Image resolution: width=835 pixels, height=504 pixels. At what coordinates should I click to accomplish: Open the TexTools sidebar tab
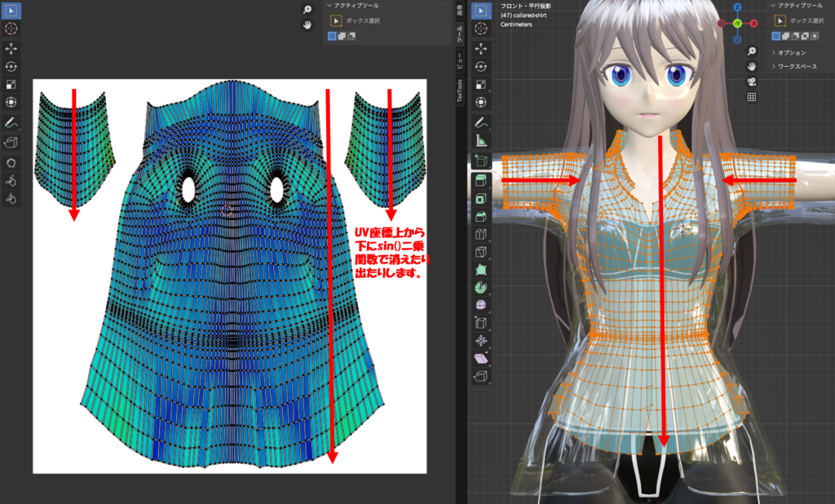coord(460,91)
